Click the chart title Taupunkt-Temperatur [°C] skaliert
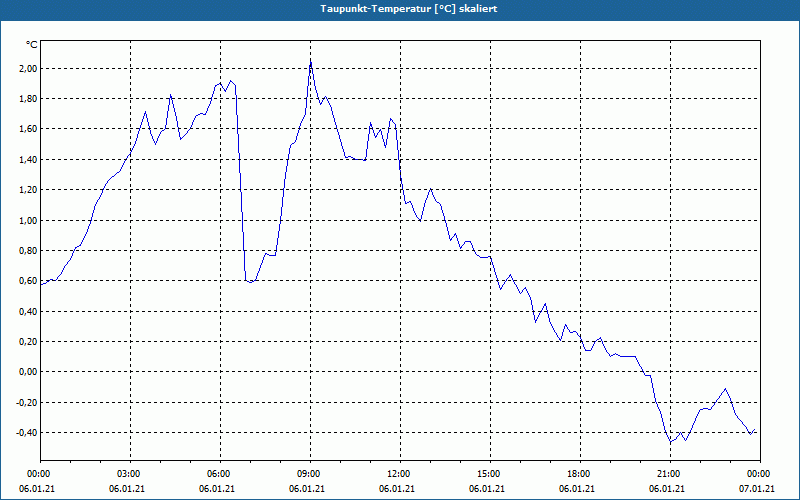 point(409,9)
